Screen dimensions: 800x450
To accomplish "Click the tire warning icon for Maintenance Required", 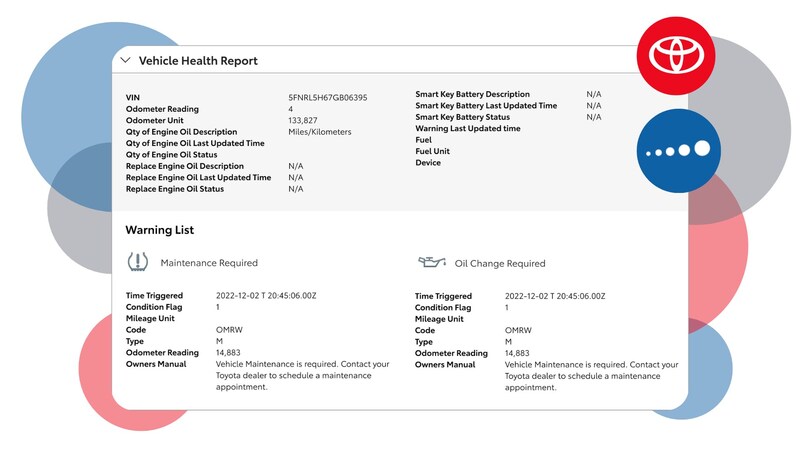I will [x=138, y=263].
